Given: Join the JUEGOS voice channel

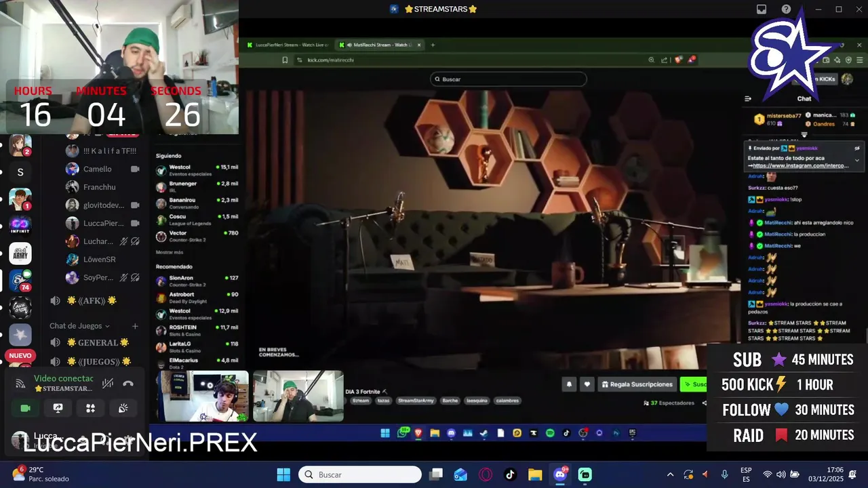Looking at the screenshot, I should 92,361.
